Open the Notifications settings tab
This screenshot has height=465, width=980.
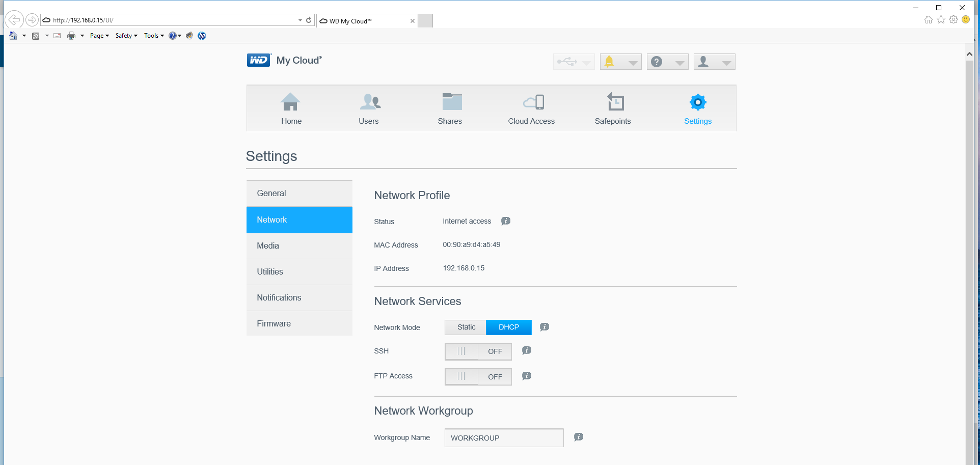pyautogui.click(x=300, y=298)
